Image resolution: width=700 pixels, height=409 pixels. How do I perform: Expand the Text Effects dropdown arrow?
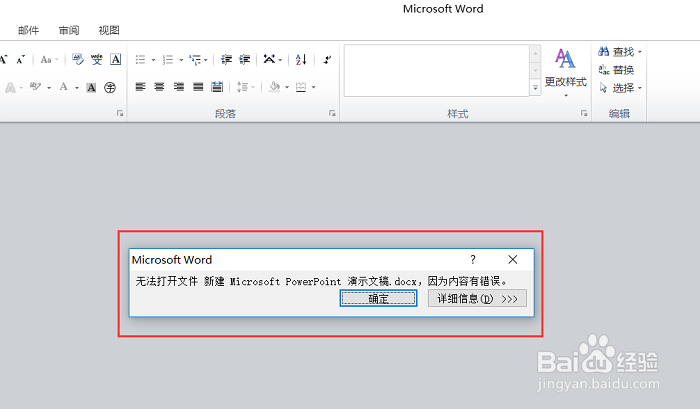coord(21,88)
